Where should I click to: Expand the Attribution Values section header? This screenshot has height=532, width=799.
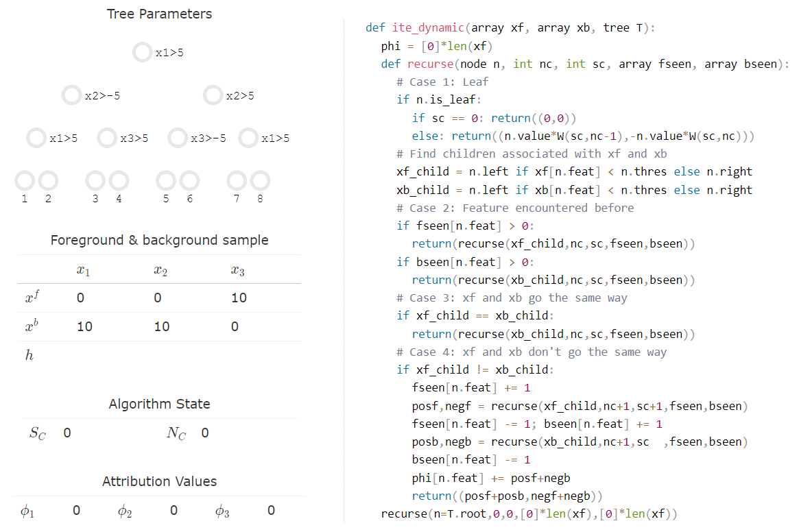tap(159, 481)
